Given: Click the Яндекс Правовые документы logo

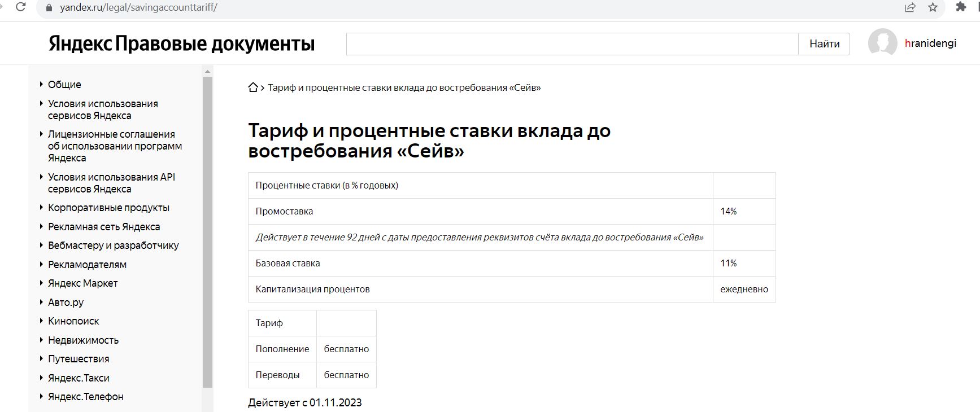Looking at the screenshot, I should coord(181,43).
